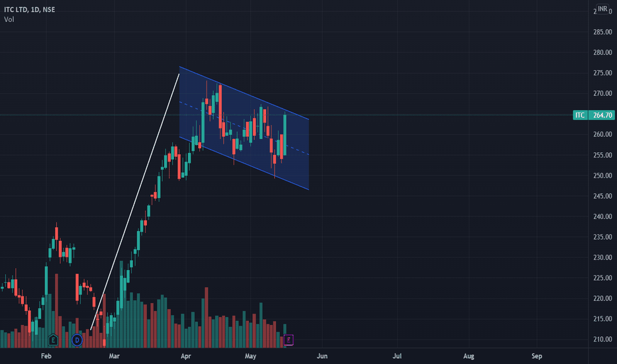This screenshot has height=364, width=617.
Task: Click the Jul label on time axis
Action: (397, 356)
